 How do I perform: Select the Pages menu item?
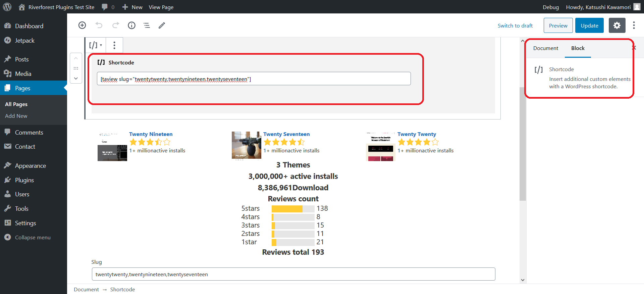(34, 88)
